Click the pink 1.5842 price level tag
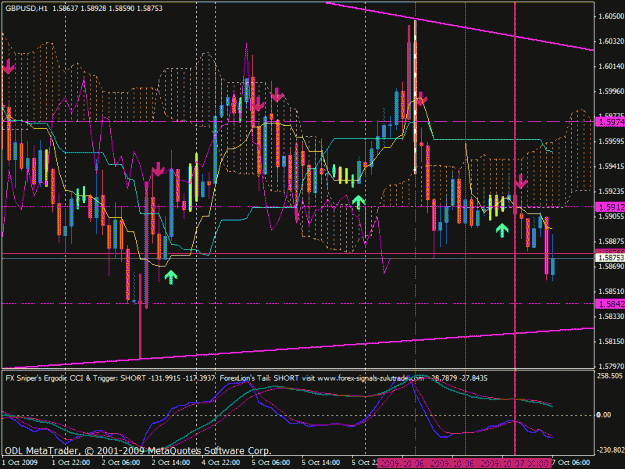The image size is (625, 469). click(610, 304)
